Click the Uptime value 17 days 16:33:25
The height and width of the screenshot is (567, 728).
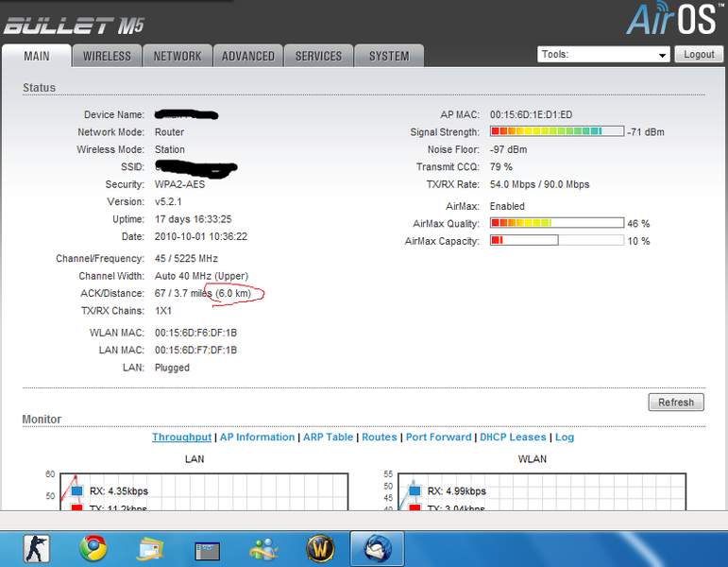pyautogui.click(x=194, y=219)
